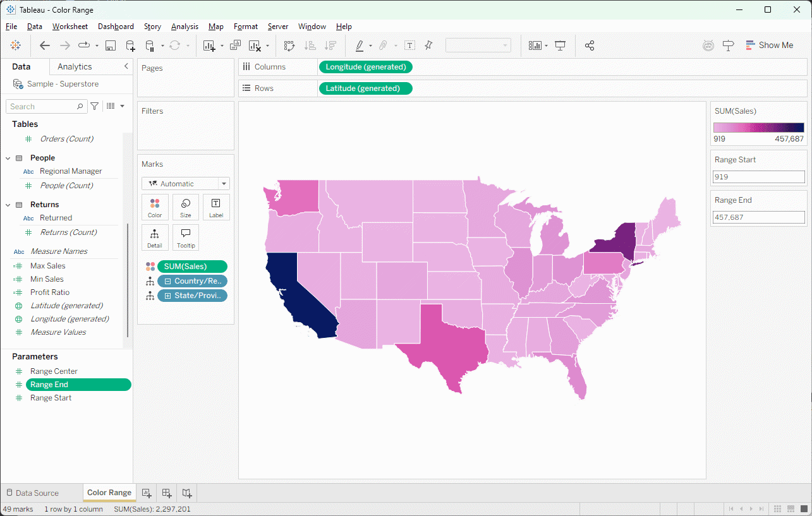This screenshot has height=516, width=812.
Task: Click Presentation mode icon
Action: pos(560,45)
